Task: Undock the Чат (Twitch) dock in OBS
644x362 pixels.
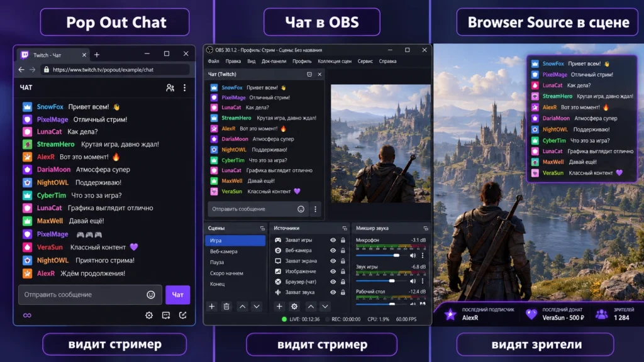Action: 309,74
